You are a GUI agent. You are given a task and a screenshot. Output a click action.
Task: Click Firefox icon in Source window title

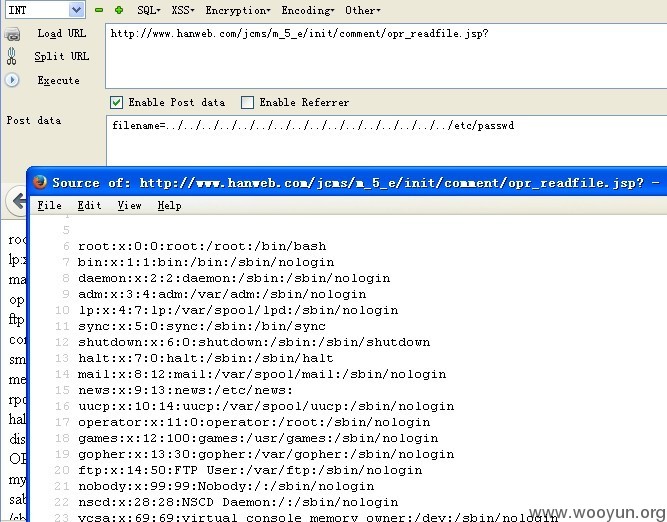(x=40, y=182)
